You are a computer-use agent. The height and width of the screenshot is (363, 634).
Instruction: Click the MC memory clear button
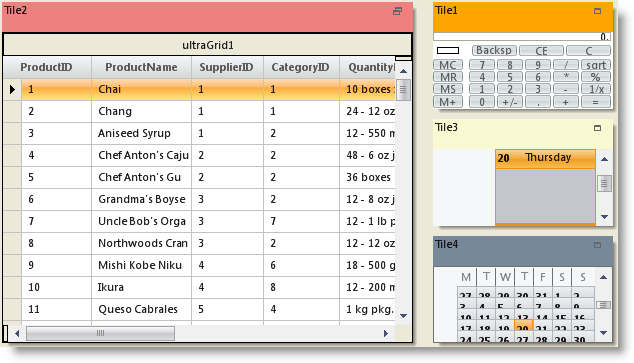(448, 65)
